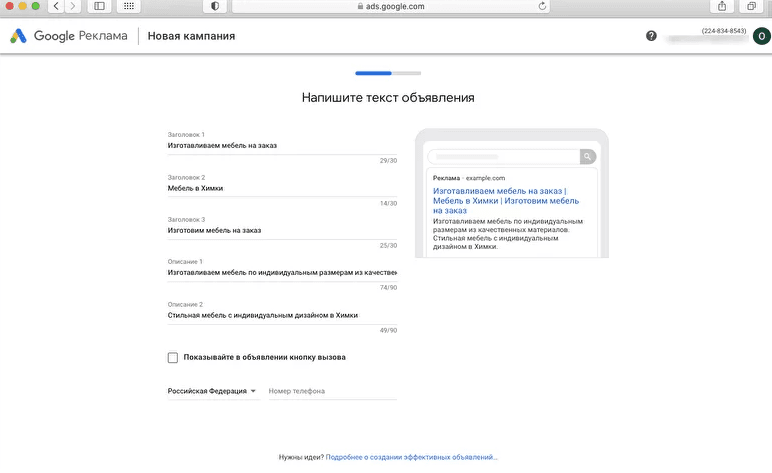Image resolution: width=772 pixels, height=473 pixels.
Task: Enable call button checkbox in the ad
Action: point(173,357)
